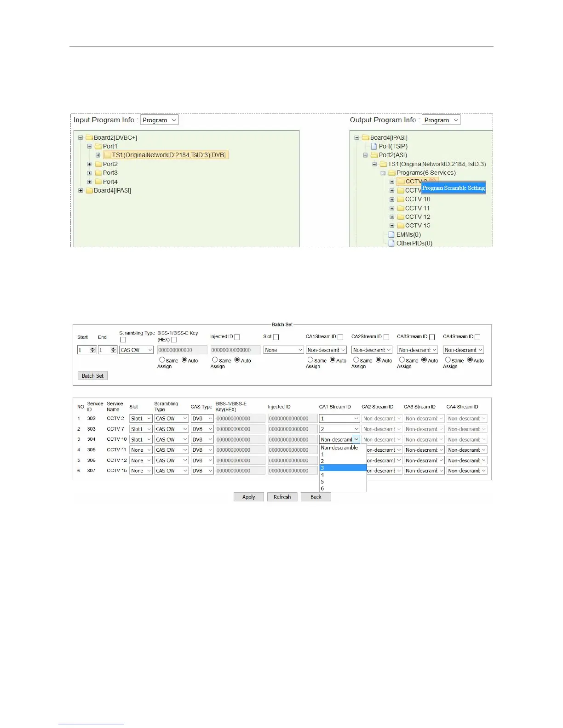This screenshot has width=563, height=728.
Task: Tick the CA2Stream ID checkbox
Action: click(x=386, y=337)
